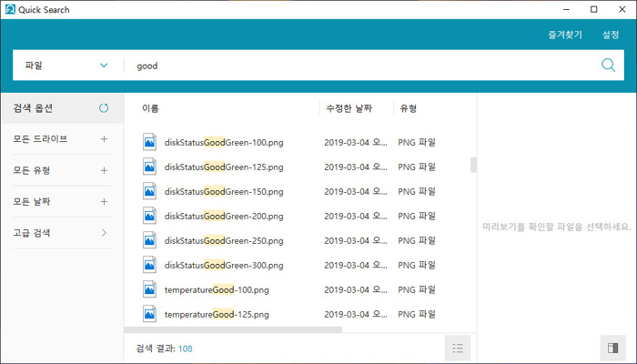Open the 파일 search type dropdown
Viewport: 637px width, 364px height.
[66, 66]
